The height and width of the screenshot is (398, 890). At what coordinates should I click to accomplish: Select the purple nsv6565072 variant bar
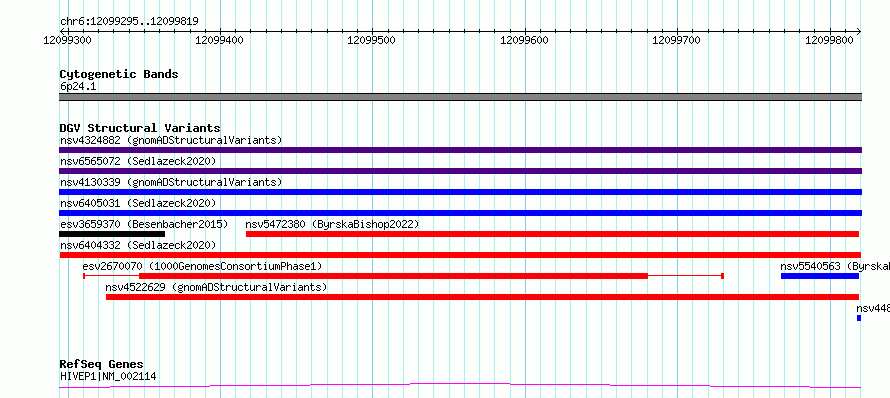coord(460,171)
